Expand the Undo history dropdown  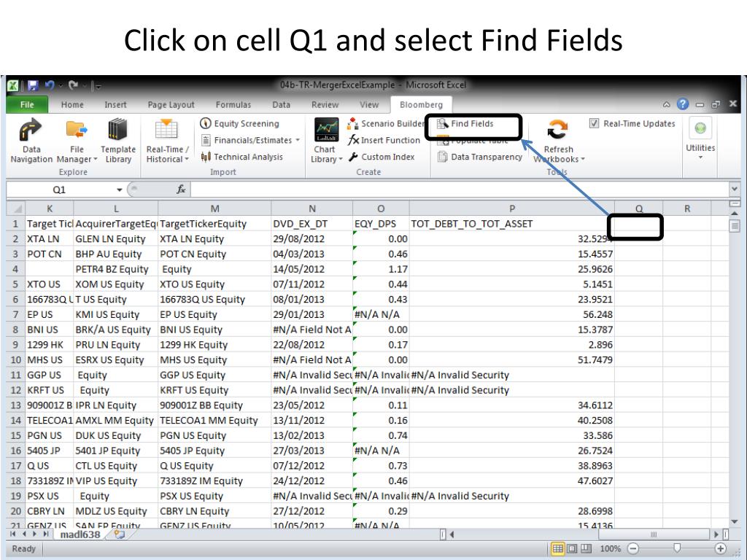pos(61,86)
